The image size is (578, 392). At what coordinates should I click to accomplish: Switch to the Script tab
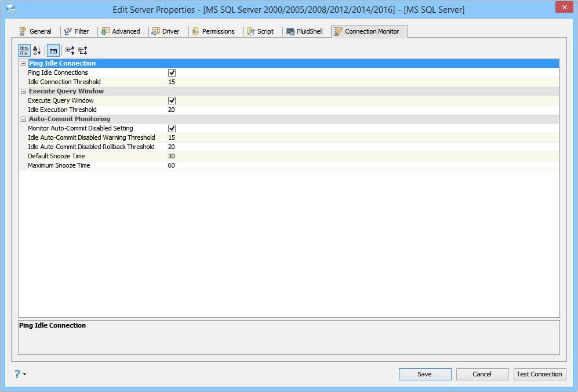[260, 31]
